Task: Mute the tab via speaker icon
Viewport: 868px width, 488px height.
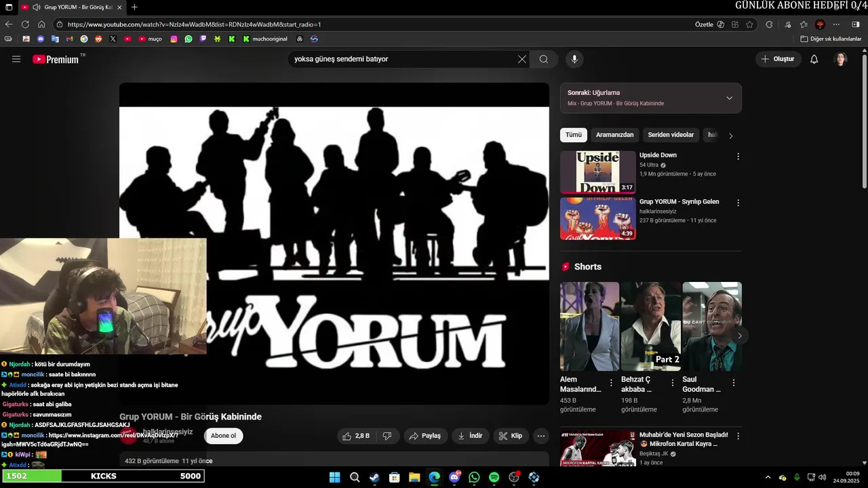Action: (x=36, y=7)
